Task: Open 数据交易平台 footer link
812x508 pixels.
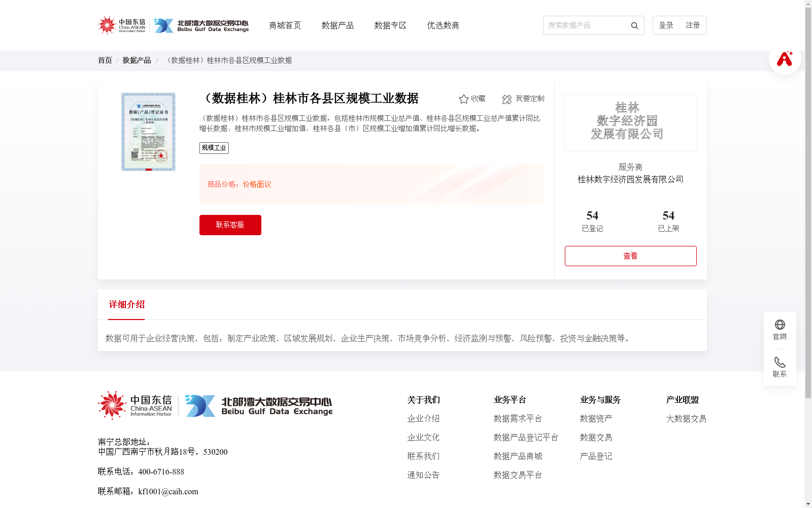Action: [518, 475]
